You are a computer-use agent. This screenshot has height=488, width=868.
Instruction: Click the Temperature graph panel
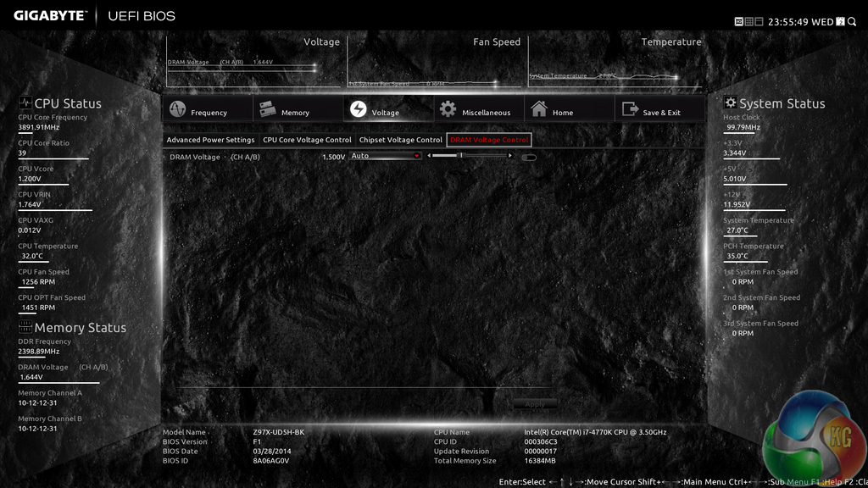click(x=615, y=61)
